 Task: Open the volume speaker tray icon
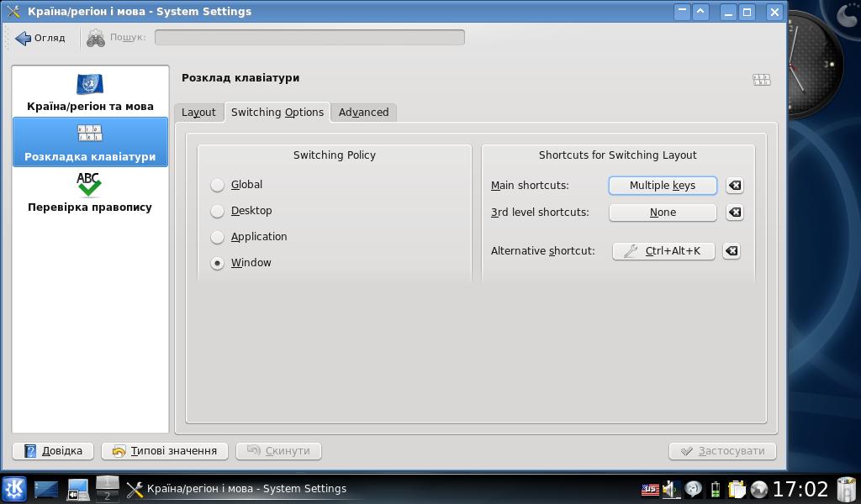(x=670, y=489)
